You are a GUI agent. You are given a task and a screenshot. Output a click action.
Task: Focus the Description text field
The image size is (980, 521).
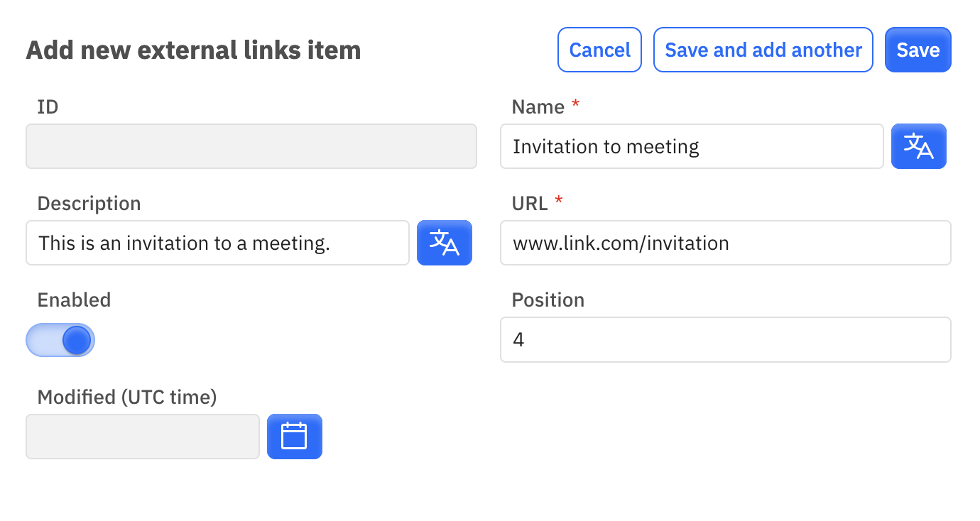(x=218, y=243)
